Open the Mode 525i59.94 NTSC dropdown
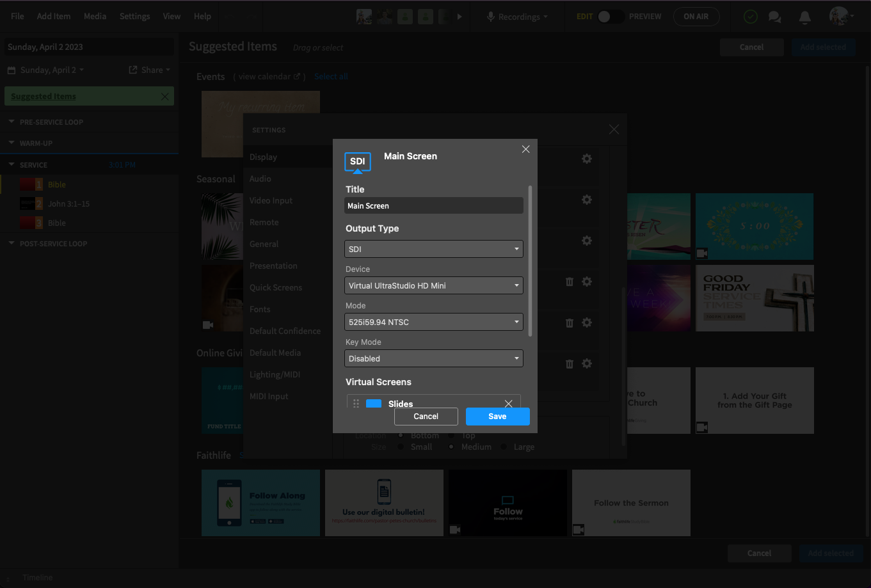 pyautogui.click(x=434, y=322)
